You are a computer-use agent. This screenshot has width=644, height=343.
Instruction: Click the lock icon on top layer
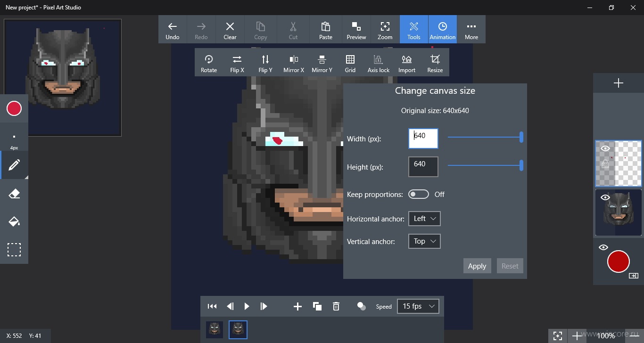tap(605, 164)
